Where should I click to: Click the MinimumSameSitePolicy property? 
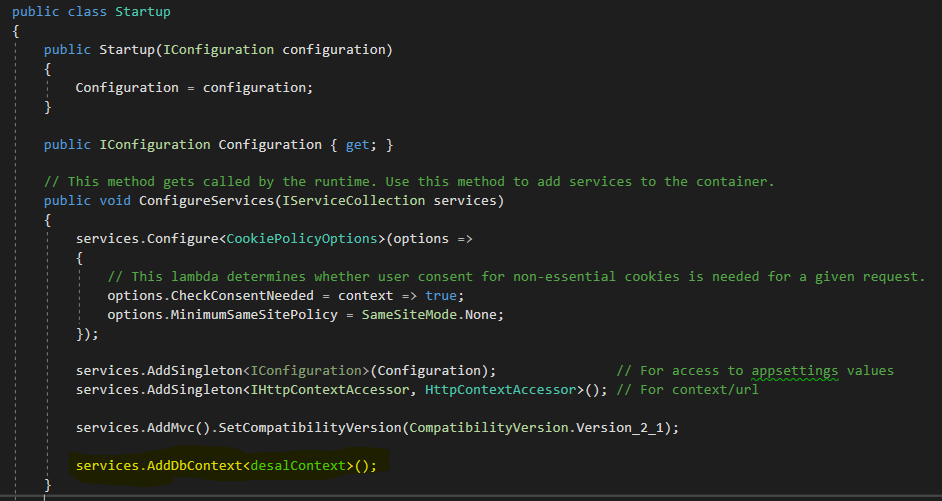tap(263, 314)
